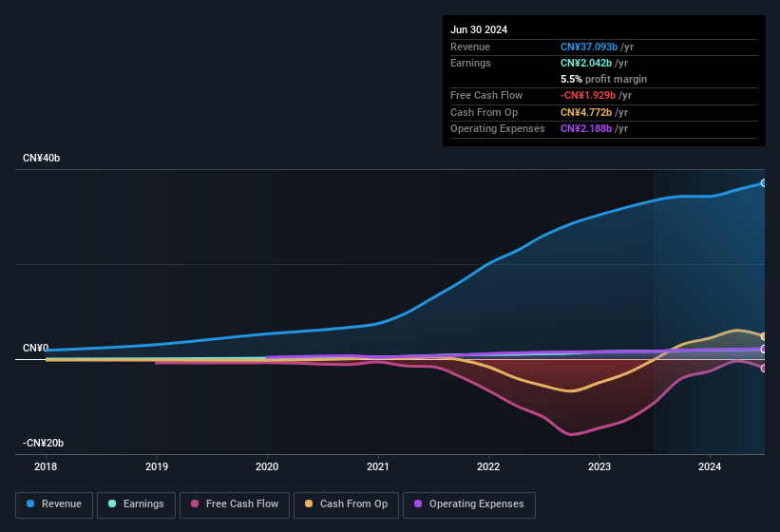
Task: Click the 2021 x-axis label
Action: pos(378,466)
